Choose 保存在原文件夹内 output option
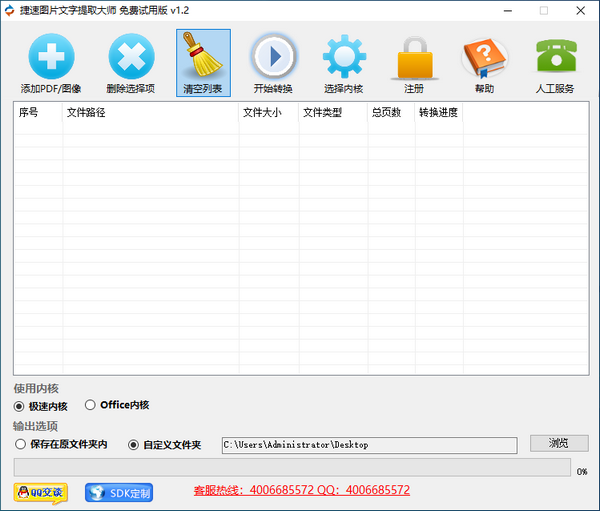The height and width of the screenshot is (511, 600). pyautogui.click(x=20, y=444)
